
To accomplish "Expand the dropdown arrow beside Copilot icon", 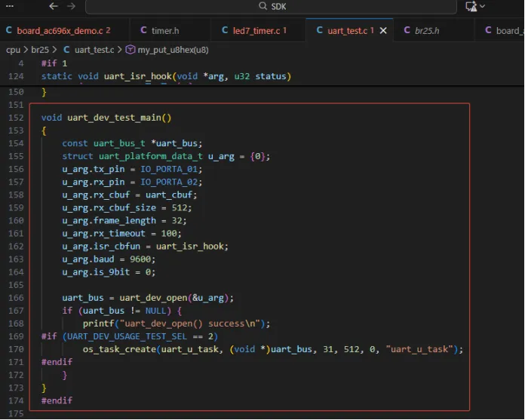I will click(483, 6).
